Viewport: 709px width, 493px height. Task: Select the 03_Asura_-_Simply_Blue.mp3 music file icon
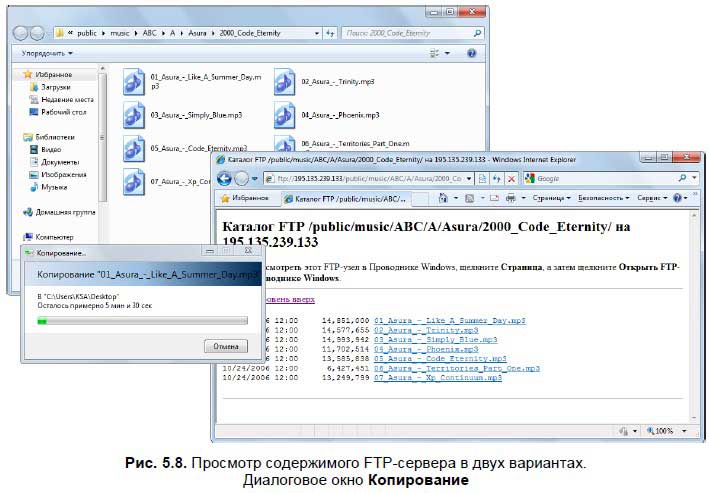pos(135,116)
